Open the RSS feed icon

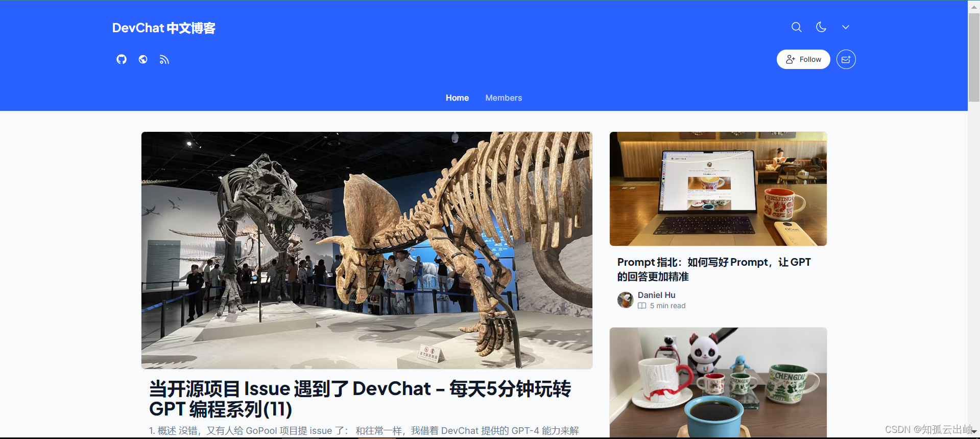click(164, 59)
